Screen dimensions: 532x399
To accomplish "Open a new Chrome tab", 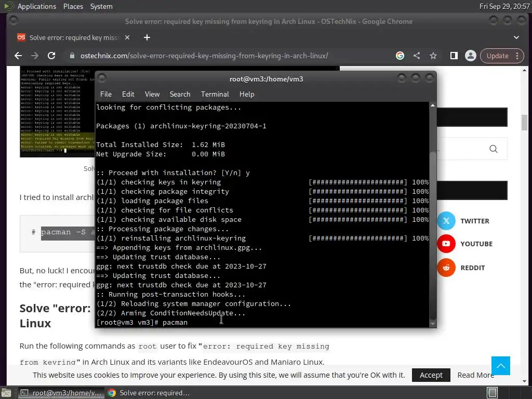I will pyautogui.click(x=147, y=37).
